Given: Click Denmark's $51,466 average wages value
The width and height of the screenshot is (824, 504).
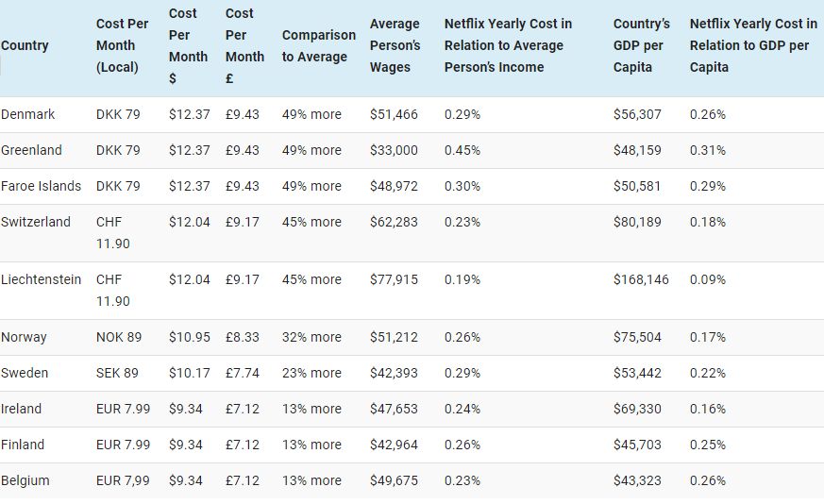Looking at the screenshot, I should (394, 114).
